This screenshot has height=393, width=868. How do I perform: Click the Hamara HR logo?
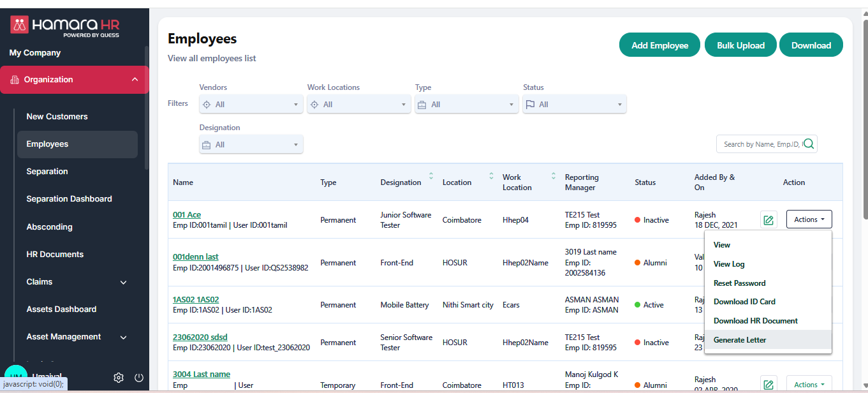[x=65, y=26]
